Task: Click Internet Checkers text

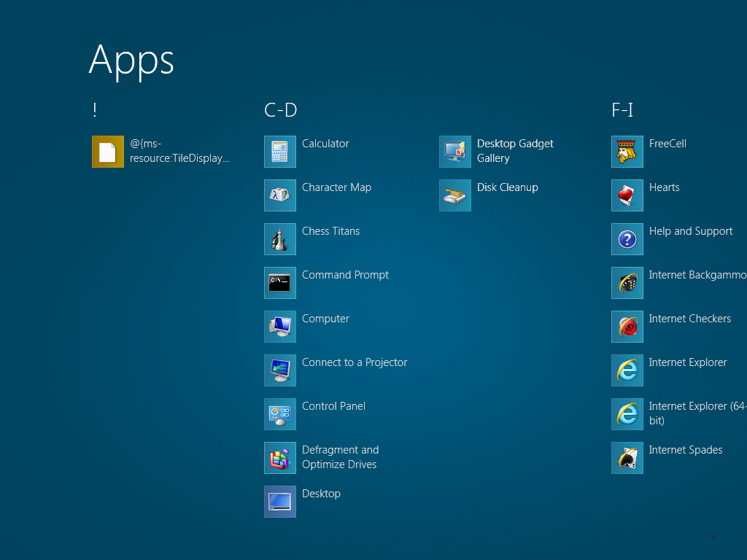Action: pyautogui.click(x=690, y=319)
